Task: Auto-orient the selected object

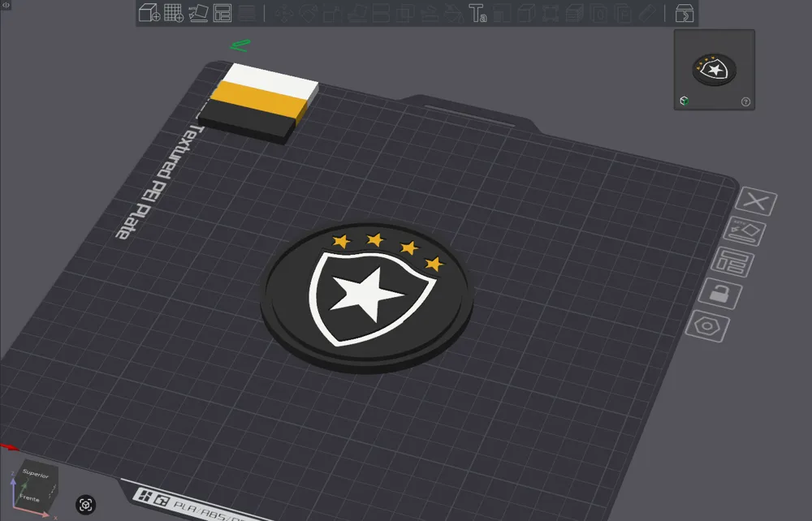Action: 199,12
